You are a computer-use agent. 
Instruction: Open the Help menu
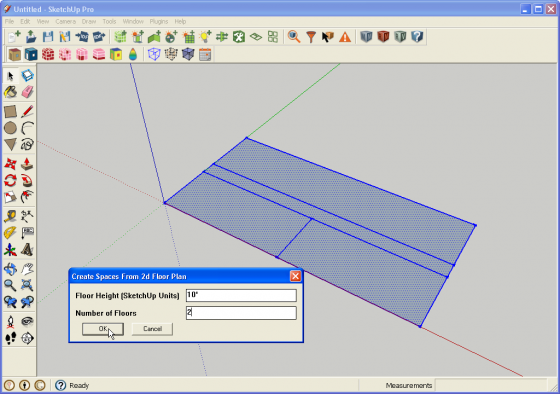coord(180,21)
